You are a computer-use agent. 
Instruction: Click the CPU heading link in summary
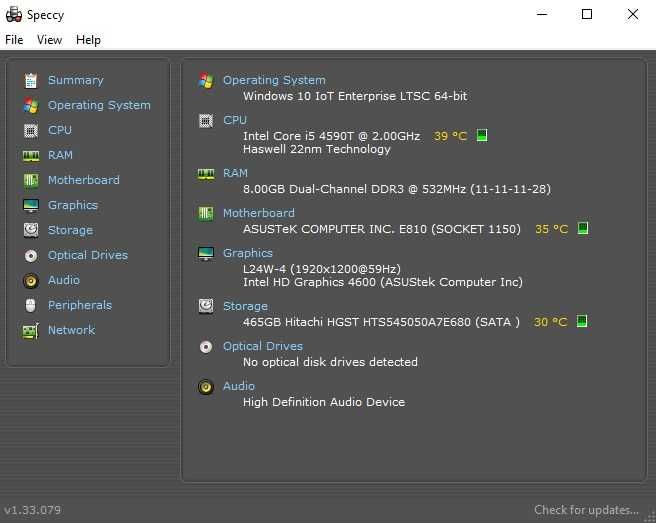click(235, 120)
